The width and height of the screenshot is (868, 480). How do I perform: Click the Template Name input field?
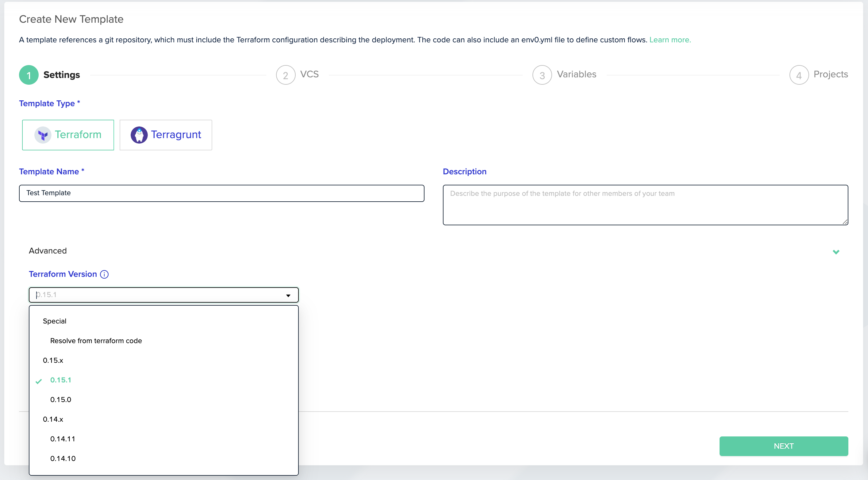point(222,193)
